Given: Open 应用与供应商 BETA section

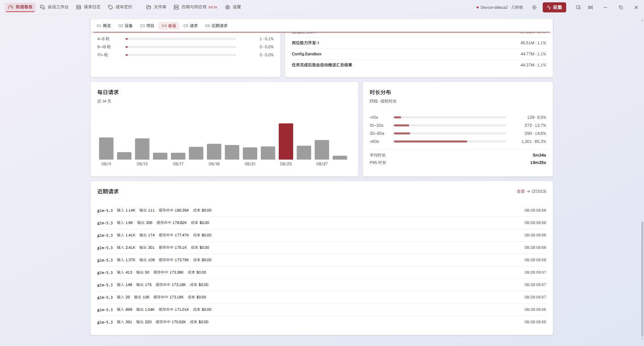Looking at the screenshot, I should (x=196, y=7).
